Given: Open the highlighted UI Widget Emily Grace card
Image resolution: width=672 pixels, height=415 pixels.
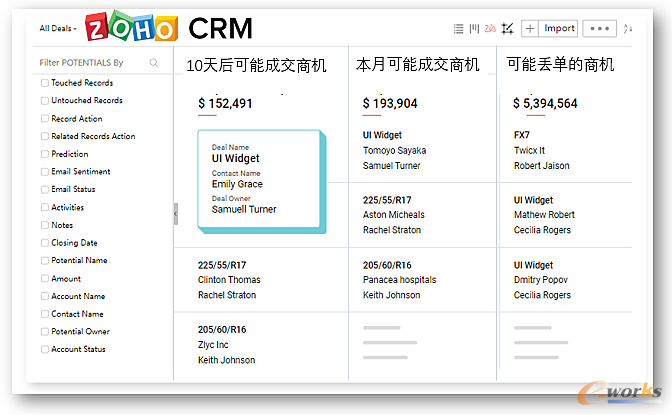Looking at the screenshot, I should pyautogui.click(x=261, y=181).
